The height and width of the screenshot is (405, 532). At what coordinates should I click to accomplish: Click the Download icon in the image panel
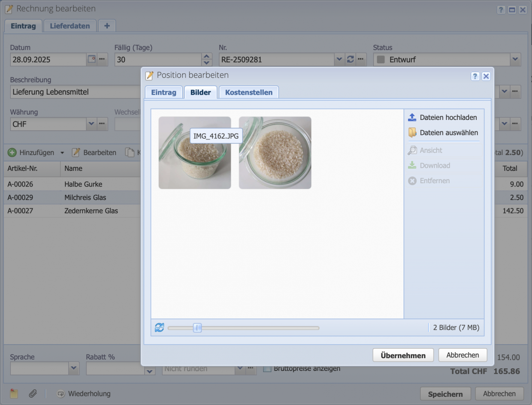tap(412, 165)
